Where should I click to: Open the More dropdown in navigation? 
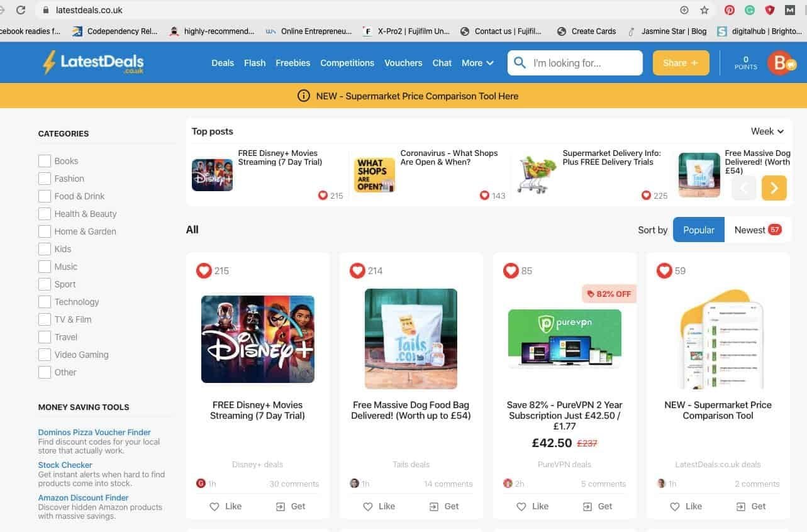coord(477,63)
